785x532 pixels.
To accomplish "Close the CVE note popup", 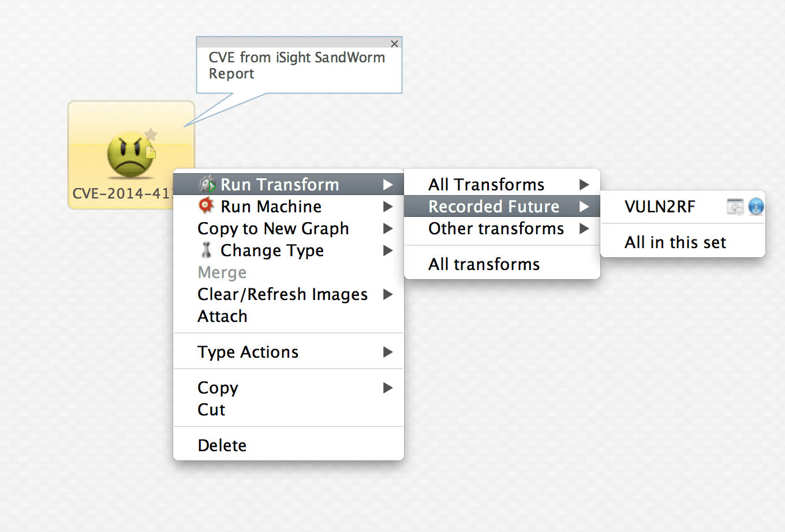I will 394,44.
